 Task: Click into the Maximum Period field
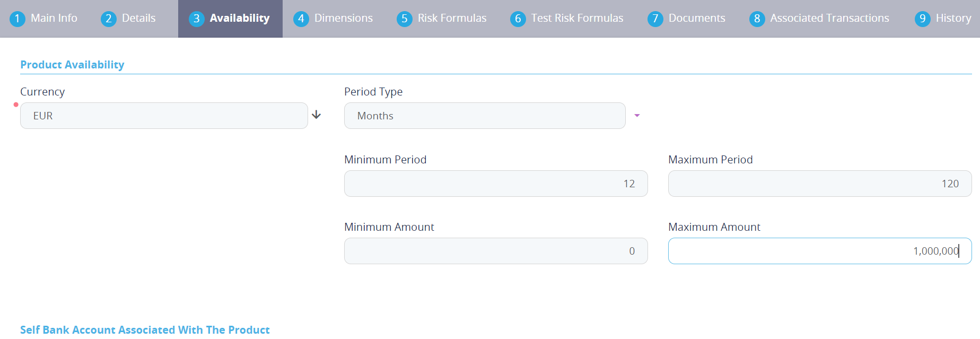819,184
